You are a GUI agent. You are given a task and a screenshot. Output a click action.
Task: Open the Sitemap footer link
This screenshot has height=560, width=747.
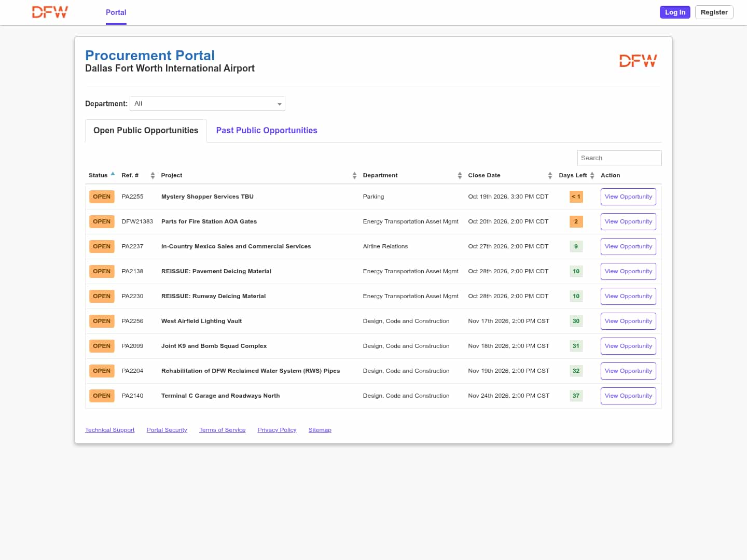point(320,430)
